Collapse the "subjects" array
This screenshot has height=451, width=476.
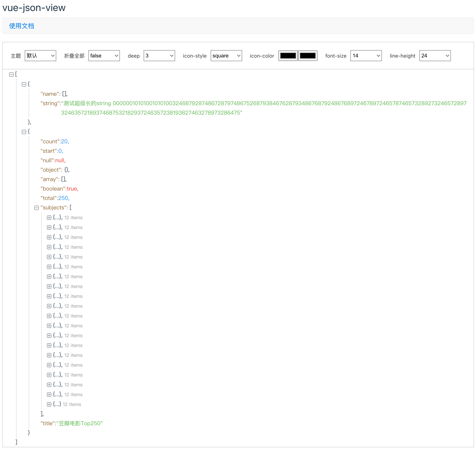pyautogui.click(x=37, y=208)
